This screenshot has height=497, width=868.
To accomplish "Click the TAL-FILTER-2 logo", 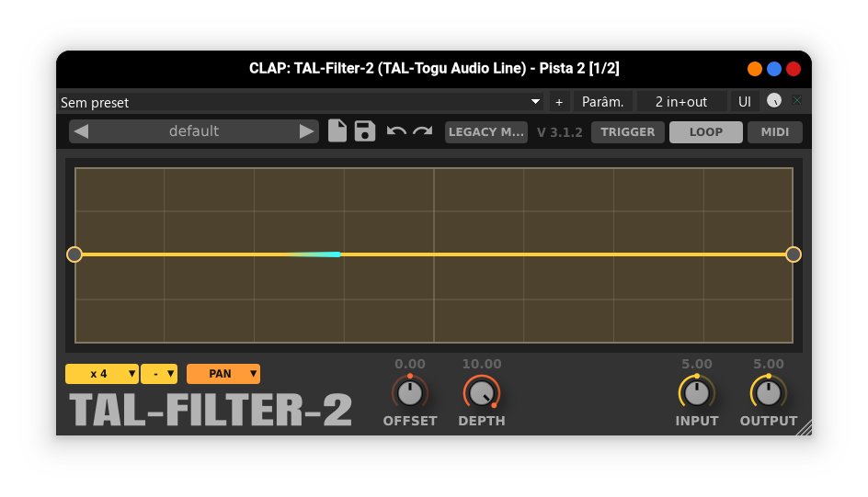I will coord(211,411).
